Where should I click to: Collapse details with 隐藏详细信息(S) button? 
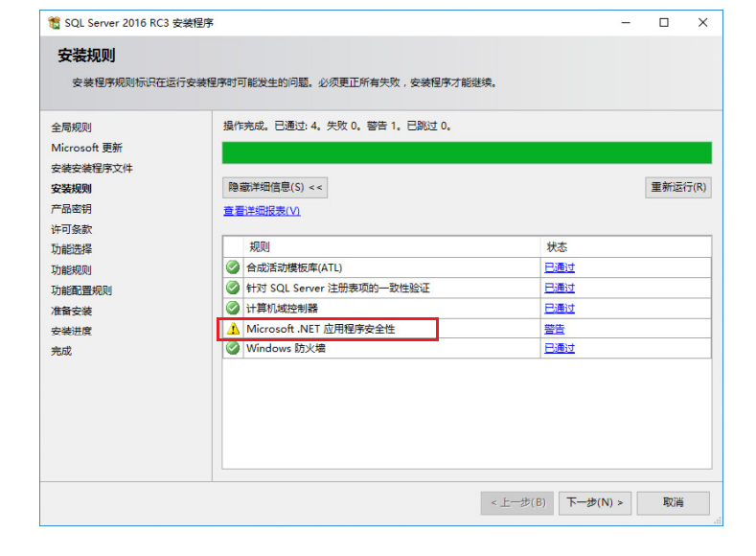pos(275,187)
